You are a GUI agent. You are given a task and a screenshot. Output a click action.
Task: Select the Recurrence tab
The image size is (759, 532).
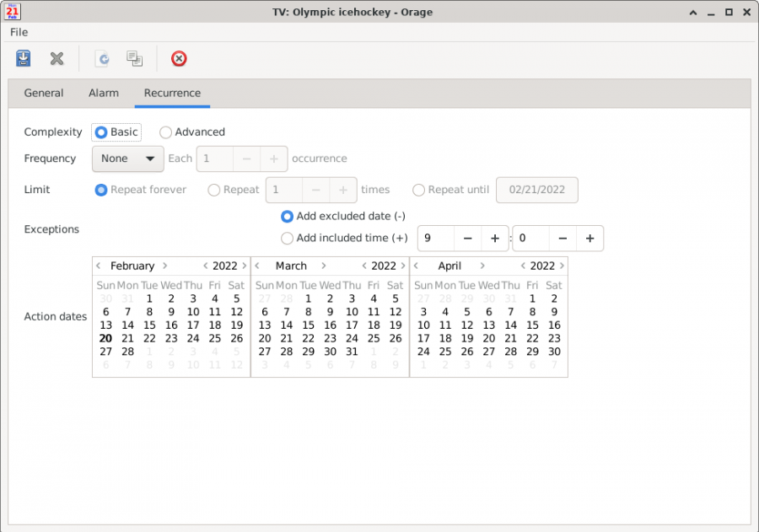coord(172,93)
